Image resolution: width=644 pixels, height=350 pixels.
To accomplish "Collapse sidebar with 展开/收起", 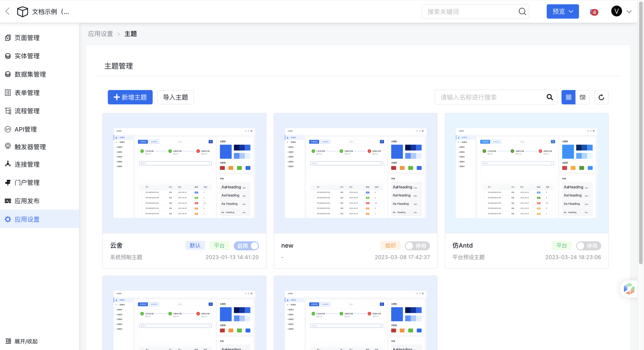I will coord(22,341).
